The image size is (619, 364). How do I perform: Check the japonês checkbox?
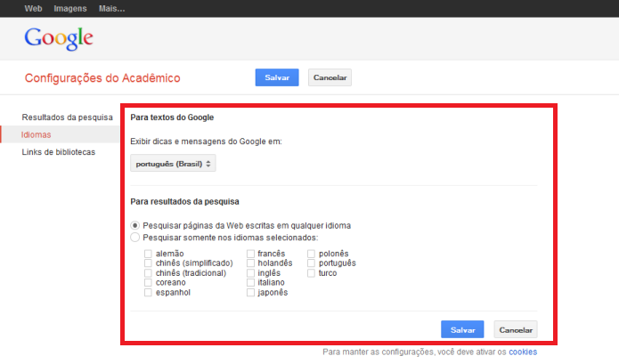250,293
